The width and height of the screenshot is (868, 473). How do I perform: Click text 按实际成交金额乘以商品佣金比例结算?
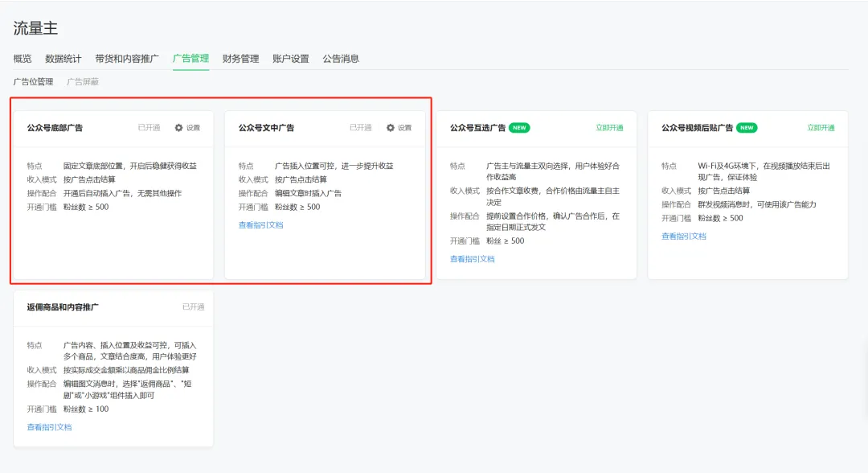126,370
